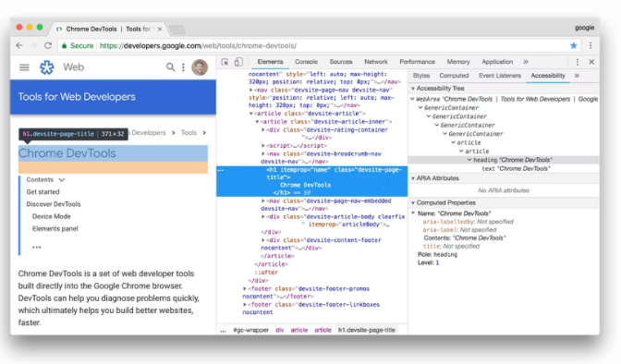This screenshot has width=621, height=364.
Task: Switch to the Console panel tab
Action: [x=306, y=62]
